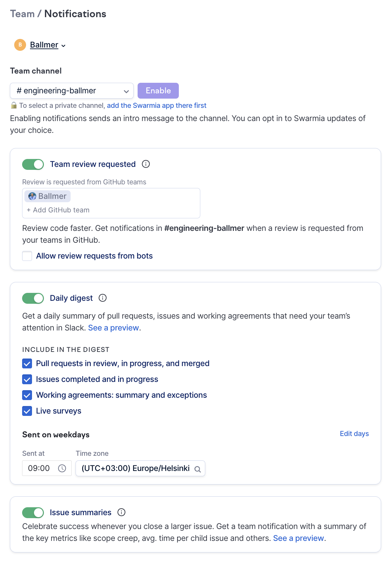Viewport: 392px width, 562px height.
Task: Click the orange Ballmer team avatar
Action: 20,45
